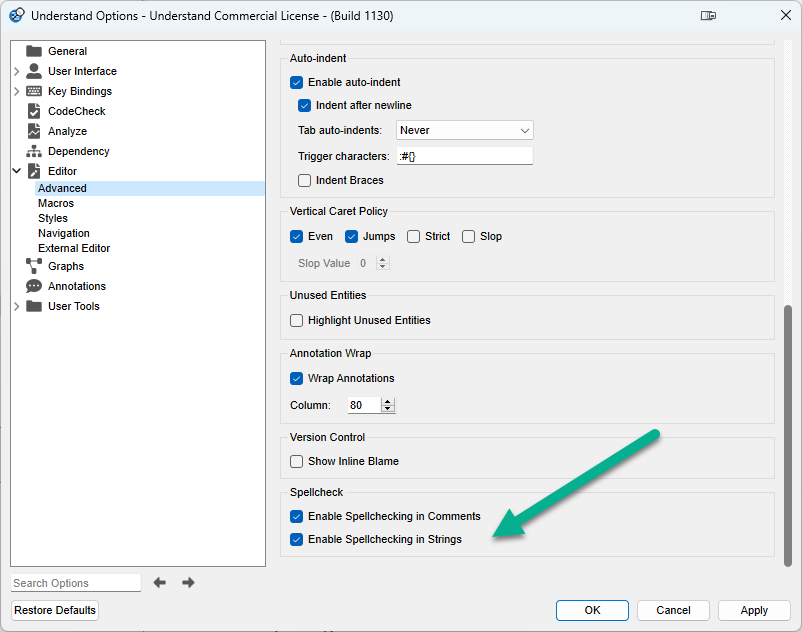Select Macros under Editor
The height and width of the screenshot is (632, 802).
[56, 203]
